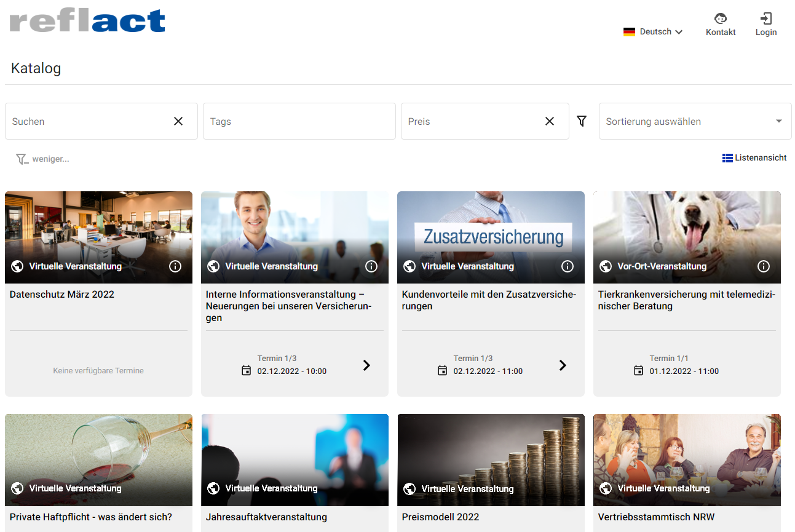Click '01.12.2022 - 11:00' date text
This screenshot has height=532, width=795.
684,371
